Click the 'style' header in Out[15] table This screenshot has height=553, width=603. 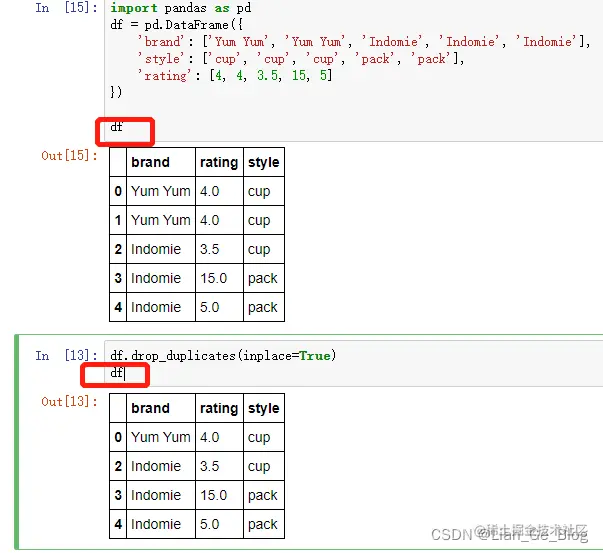tap(263, 162)
